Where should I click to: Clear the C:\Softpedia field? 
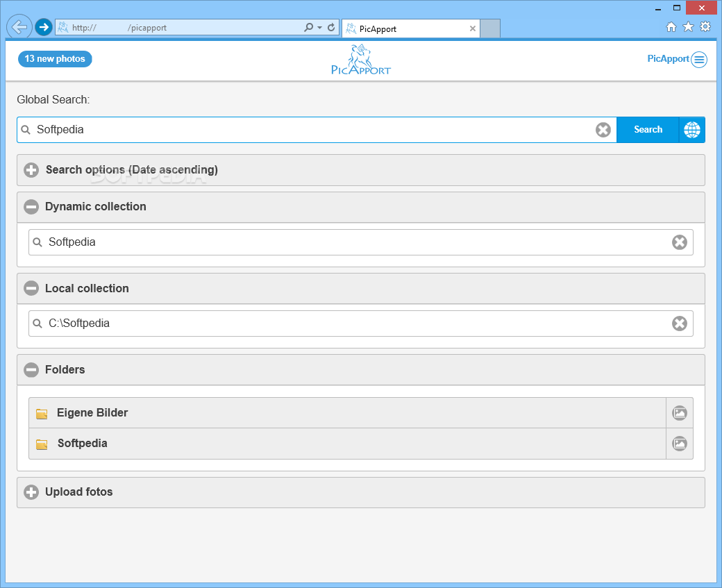[679, 324]
